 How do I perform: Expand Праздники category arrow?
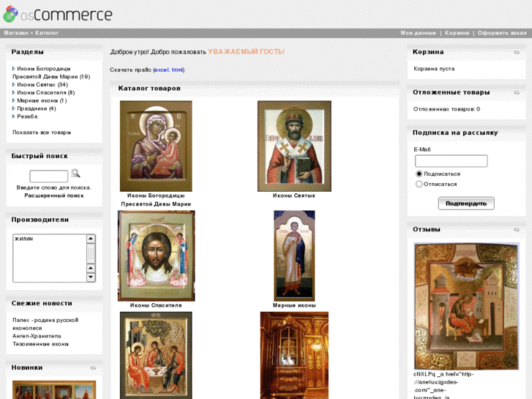coord(14,108)
